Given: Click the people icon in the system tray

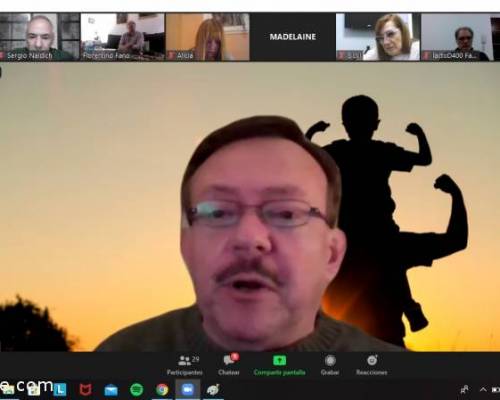Looking at the screenshot, I should (464, 389).
